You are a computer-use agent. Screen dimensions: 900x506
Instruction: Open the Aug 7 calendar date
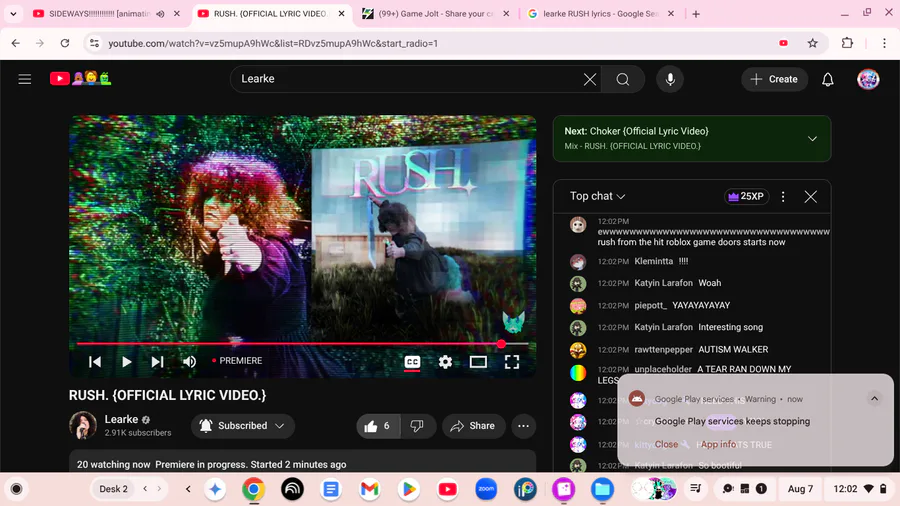pos(800,489)
